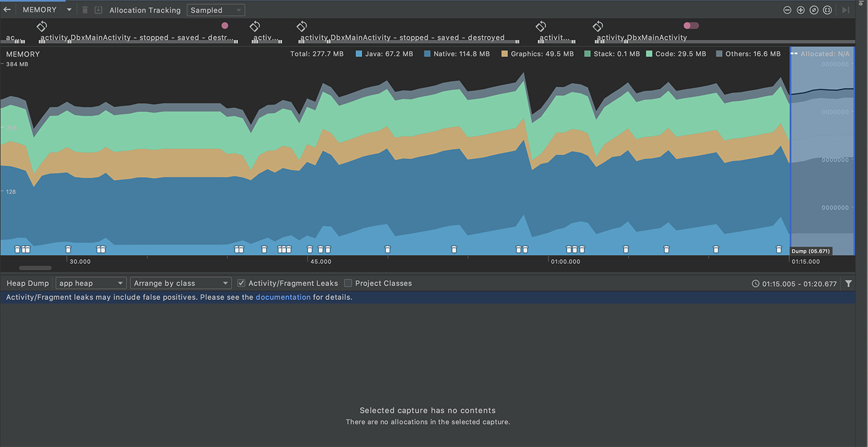Click the force garbage collection trash icon
The width and height of the screenshot is (868, 447).
[85, 10]
